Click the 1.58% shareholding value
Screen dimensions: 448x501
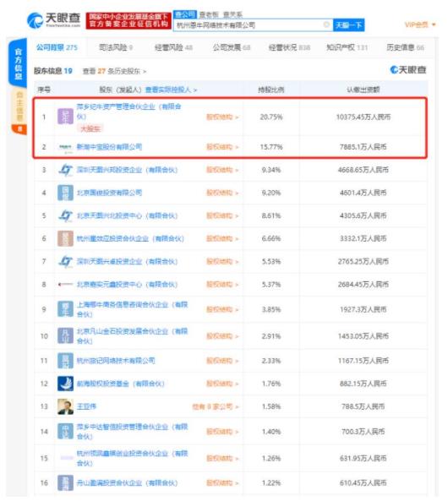(x=271, y=406)
